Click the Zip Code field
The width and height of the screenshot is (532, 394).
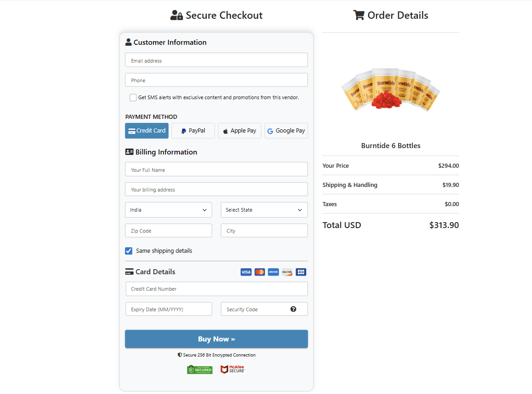pos(169,231)
